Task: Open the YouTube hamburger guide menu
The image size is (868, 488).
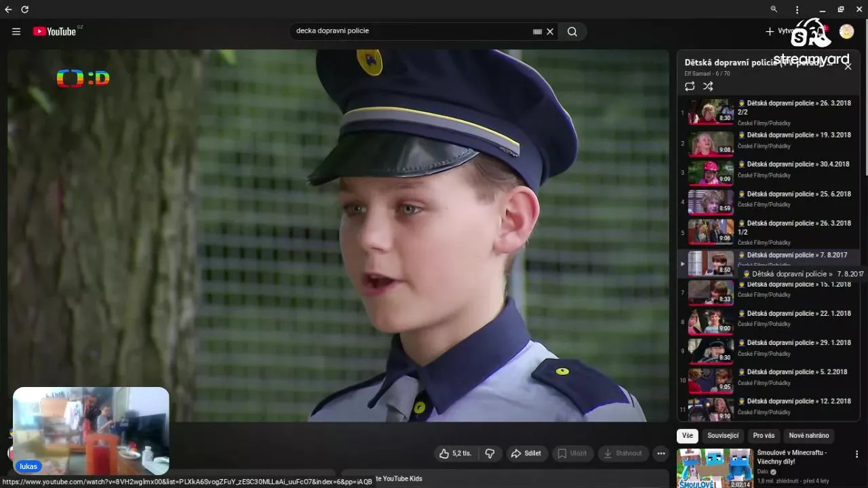Action: pos(16,31)
